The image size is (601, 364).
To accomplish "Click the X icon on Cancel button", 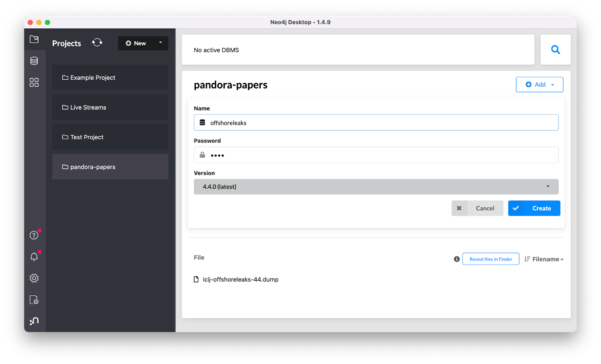I will click(x=459, y=208).
